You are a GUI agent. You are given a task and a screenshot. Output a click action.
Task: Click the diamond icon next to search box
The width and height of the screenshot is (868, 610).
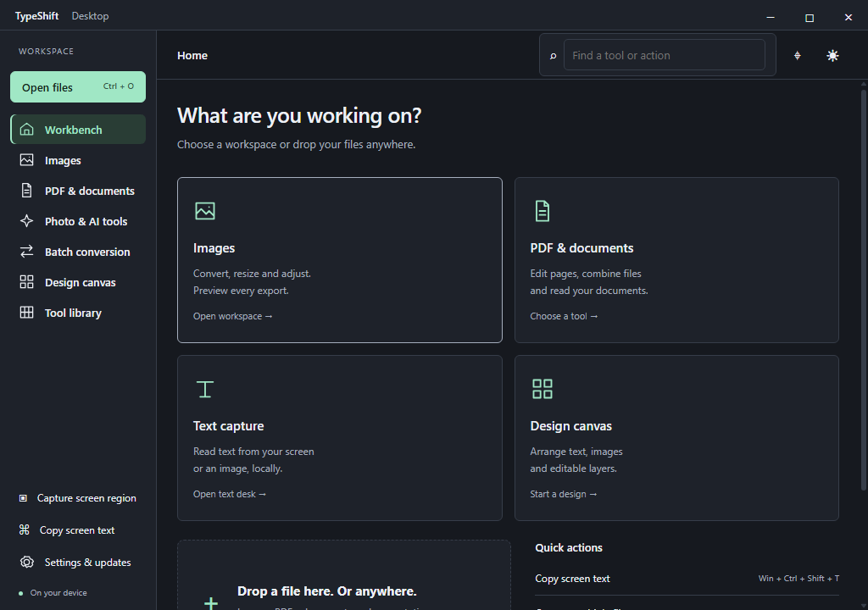coord(797,55)
